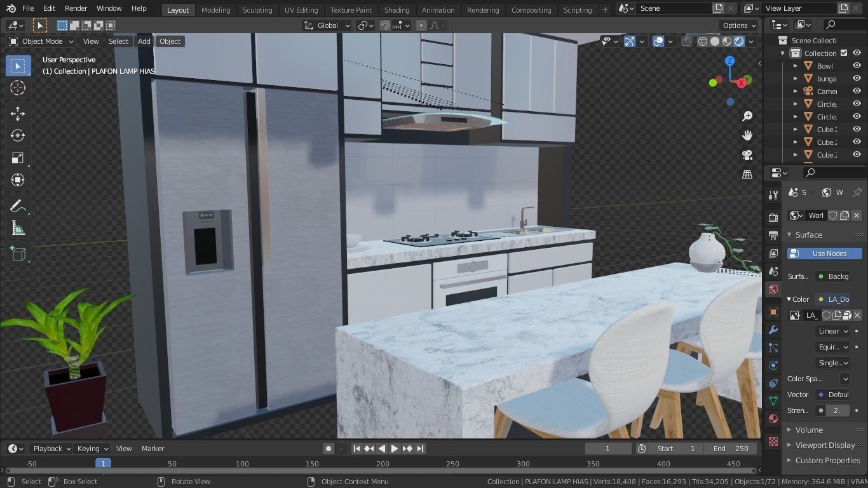The height and width of the screenshot is (488, 868).
Task: Select the Add Cube tool
Action: coord(18,255)
